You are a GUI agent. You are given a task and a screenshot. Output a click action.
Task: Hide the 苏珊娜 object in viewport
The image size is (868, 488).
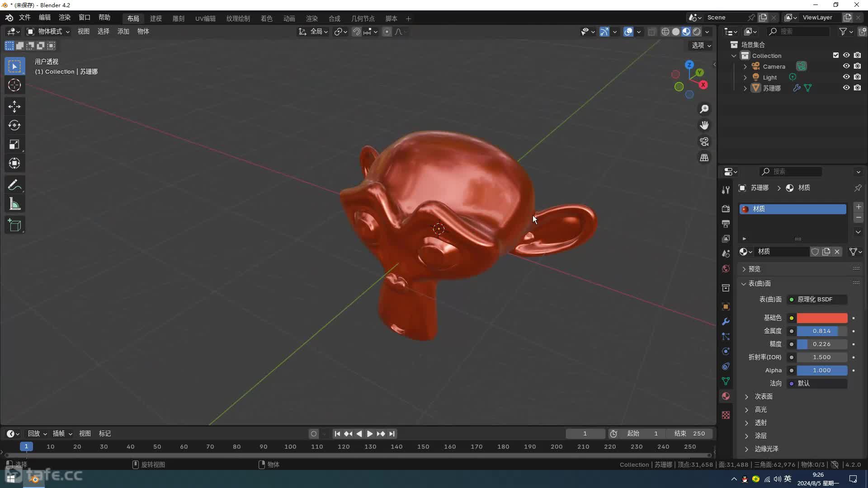pyautogui.click(x=846, y=88)
